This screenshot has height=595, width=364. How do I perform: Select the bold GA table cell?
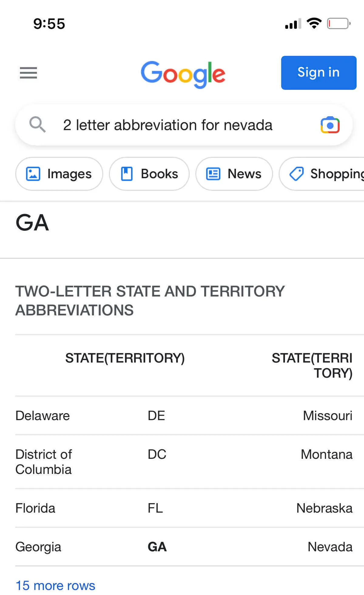pos(157,547)
